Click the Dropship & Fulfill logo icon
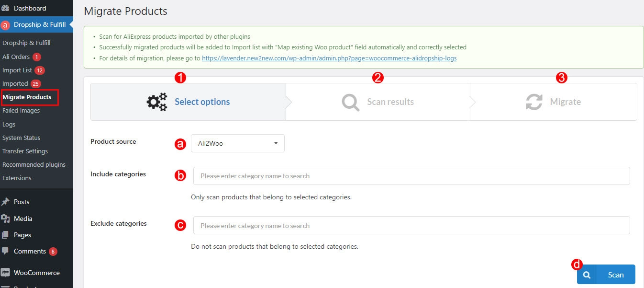 coord(5,24)
